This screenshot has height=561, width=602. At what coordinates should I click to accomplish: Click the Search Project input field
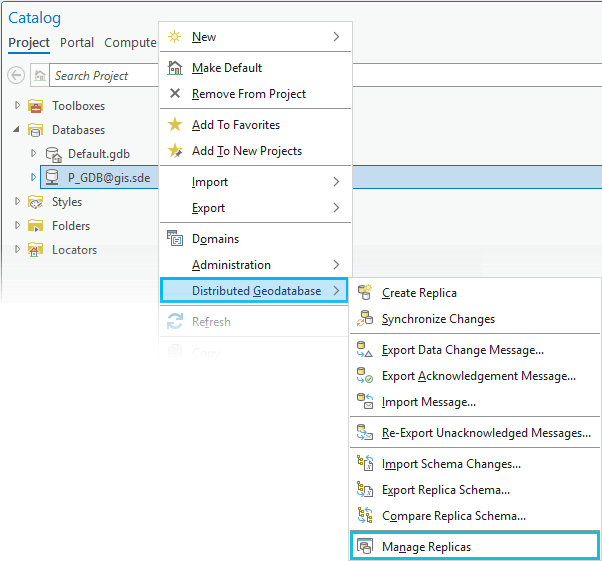(104, 75)
